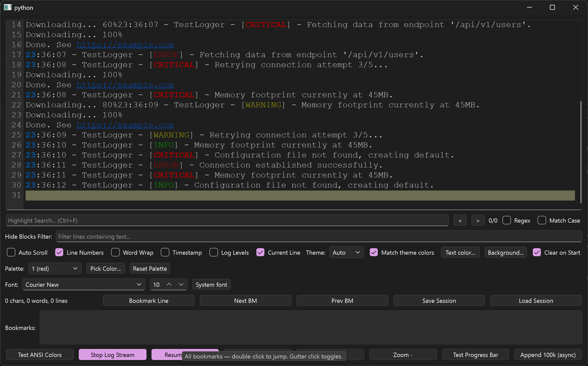The width and height of the screenshot is (588, 366).
Task: Open https://example.com link on line 16
Action: [125, 45]
